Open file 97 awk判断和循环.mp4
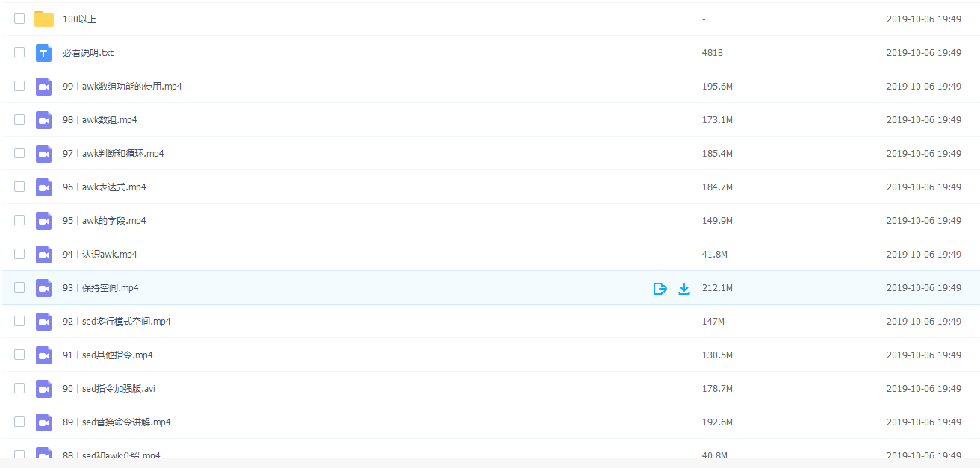Viewport: 980px width, 468px height. (x=114, y=154)
